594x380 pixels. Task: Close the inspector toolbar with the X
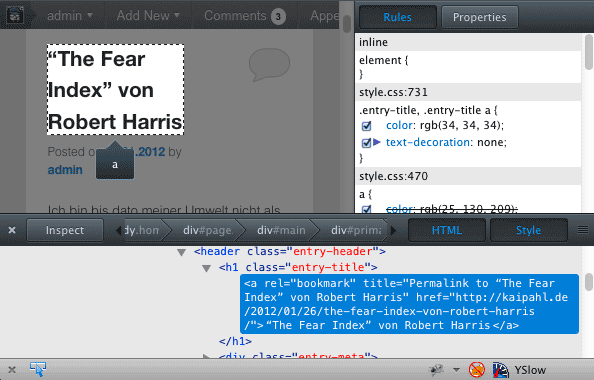[12, 230]
